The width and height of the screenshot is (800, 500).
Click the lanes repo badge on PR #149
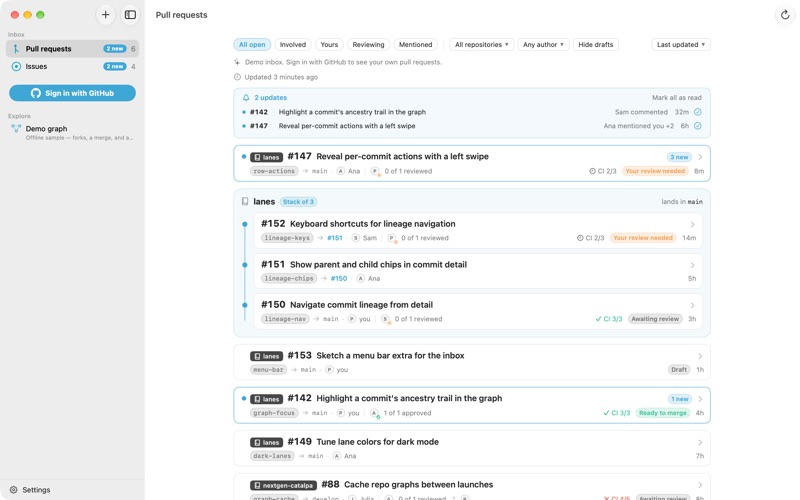266,442
